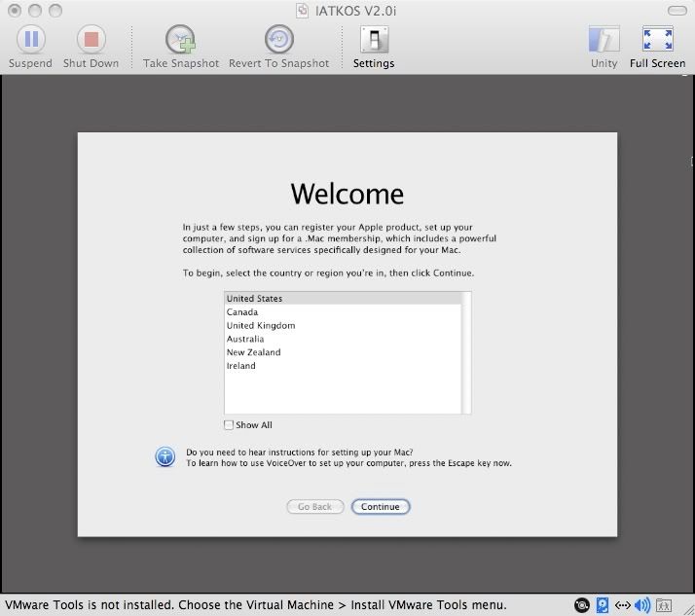Pick Australia in the country list
The height and width of the screenshot is (616, 695).
[343, 339]
